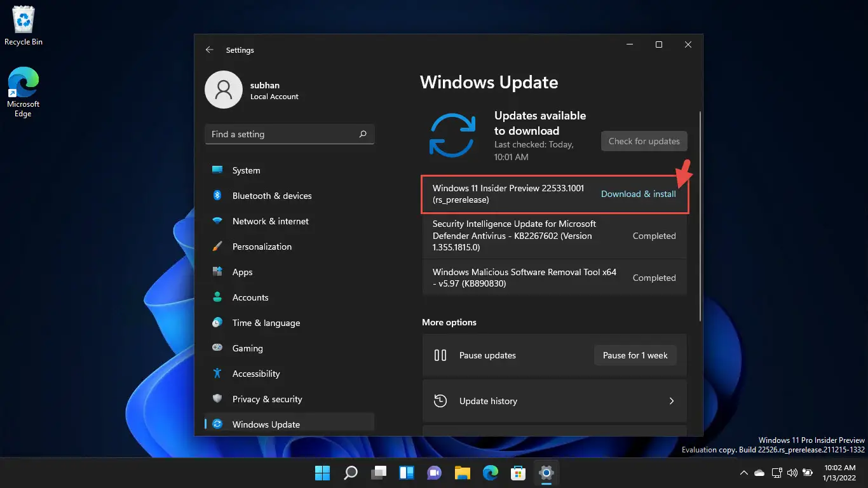Open Chat from the taskbar

coord(435,473)
